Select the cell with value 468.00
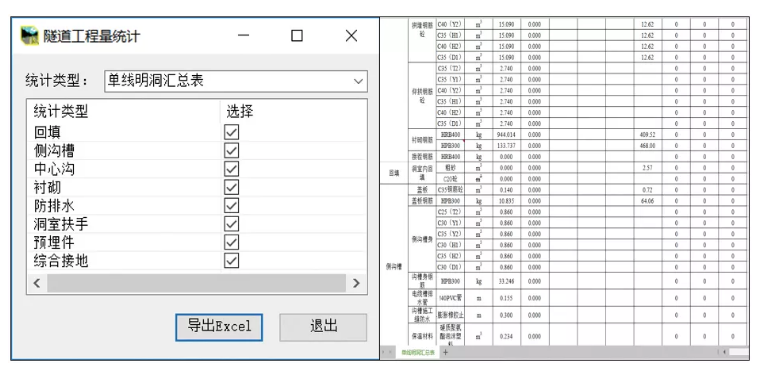 [647, 146]
